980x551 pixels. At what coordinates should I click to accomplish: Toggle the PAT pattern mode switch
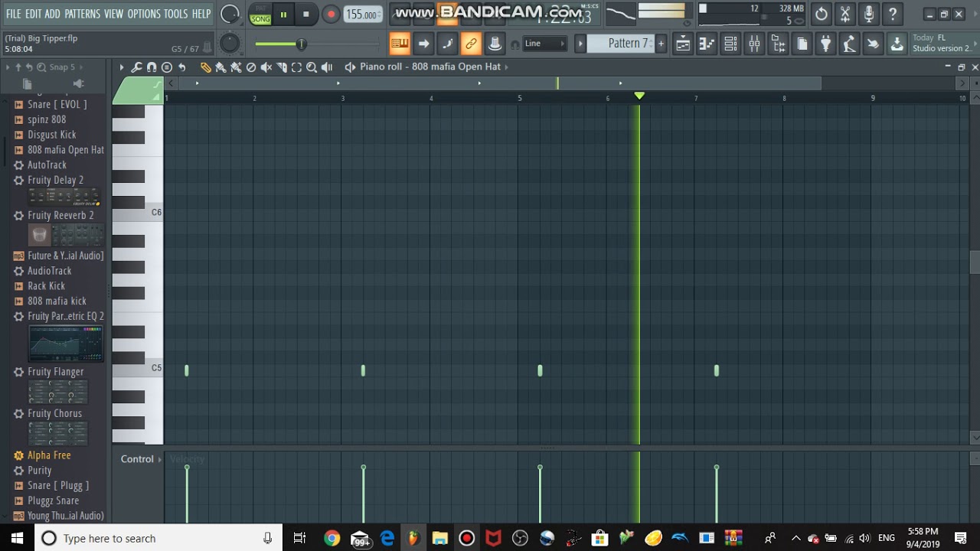point(260,9)
